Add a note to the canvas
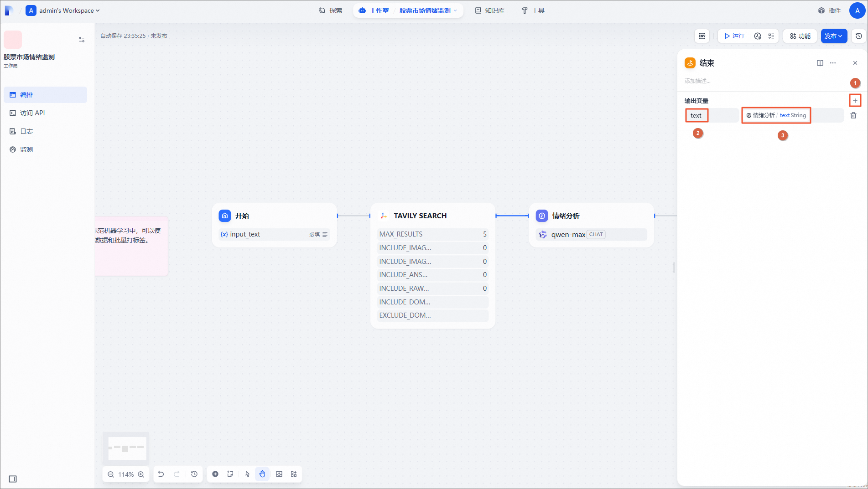The width and height of the screenshot is (868, 489). (x=230, y=474)
